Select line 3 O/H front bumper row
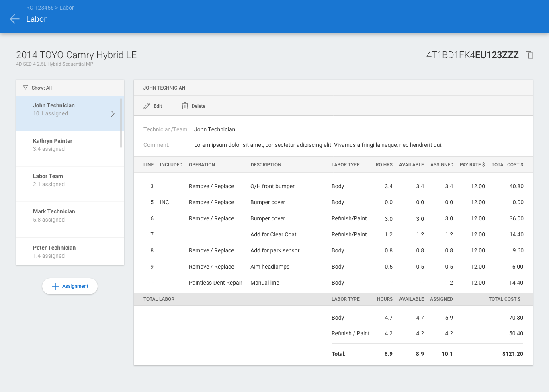This screenshot has width=549, height=392. click(x=272, y=186)
